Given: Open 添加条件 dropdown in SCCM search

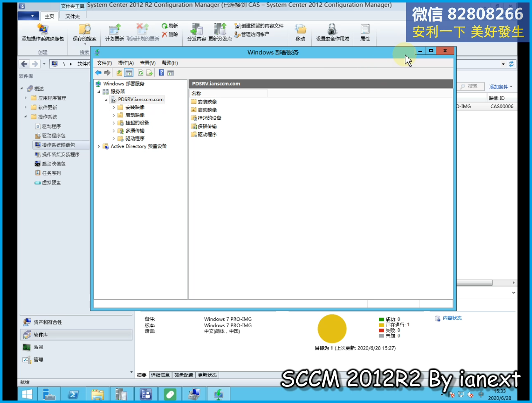Looking at the screenshot, I should tap(501, 87).
